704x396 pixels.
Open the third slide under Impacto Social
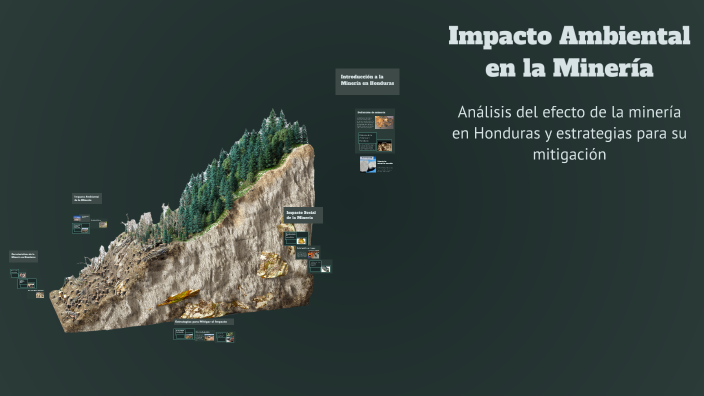(320, 267)
